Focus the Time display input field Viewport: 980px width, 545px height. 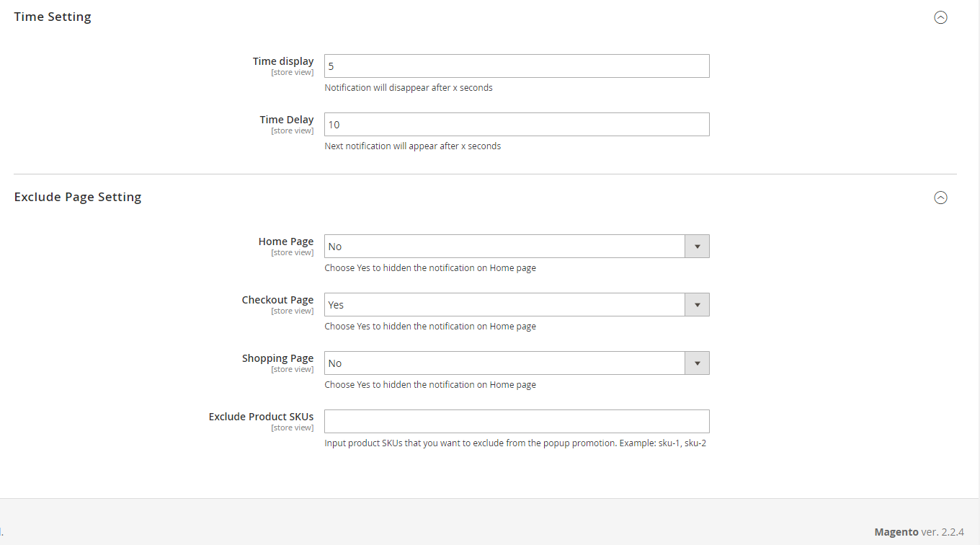(517, 66)
